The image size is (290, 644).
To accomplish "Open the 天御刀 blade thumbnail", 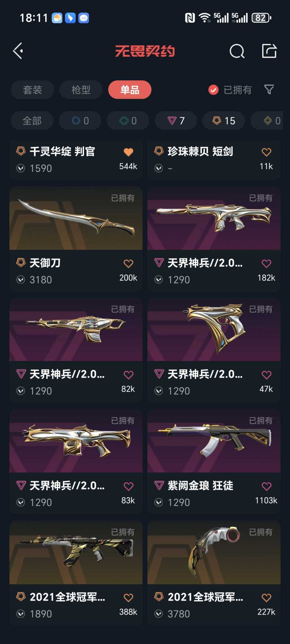I will coord(76,218).
